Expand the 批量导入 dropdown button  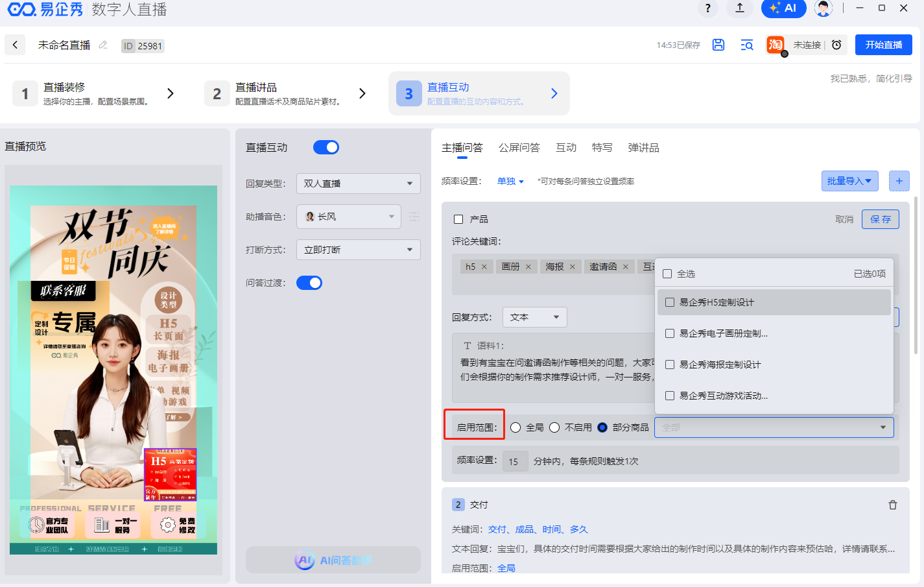[849, 181]
